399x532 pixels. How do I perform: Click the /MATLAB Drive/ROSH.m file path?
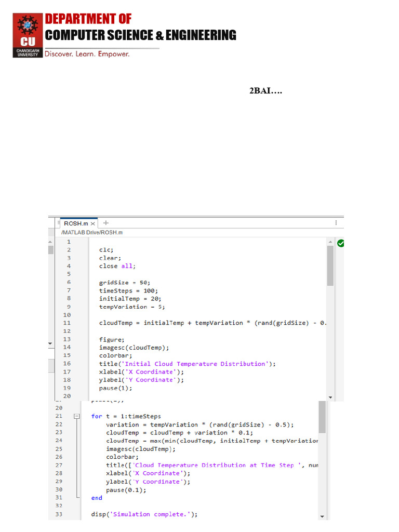point(92,233)
